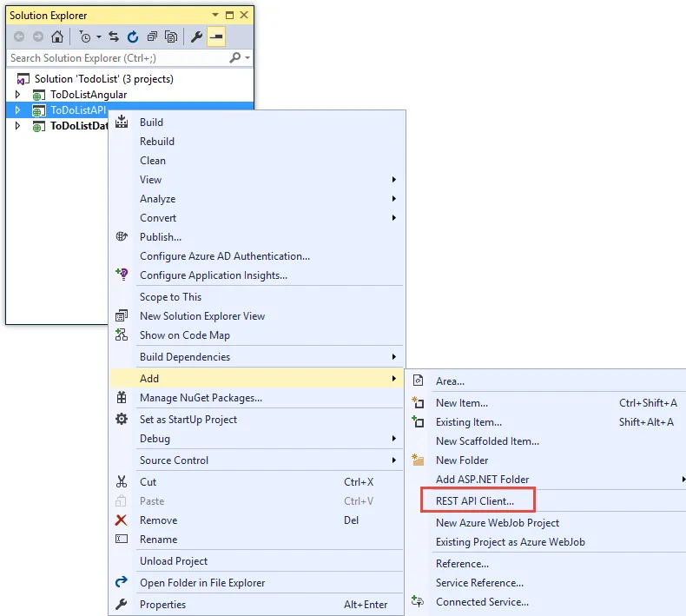Toggle the Show All Files icon

(170, 36)
